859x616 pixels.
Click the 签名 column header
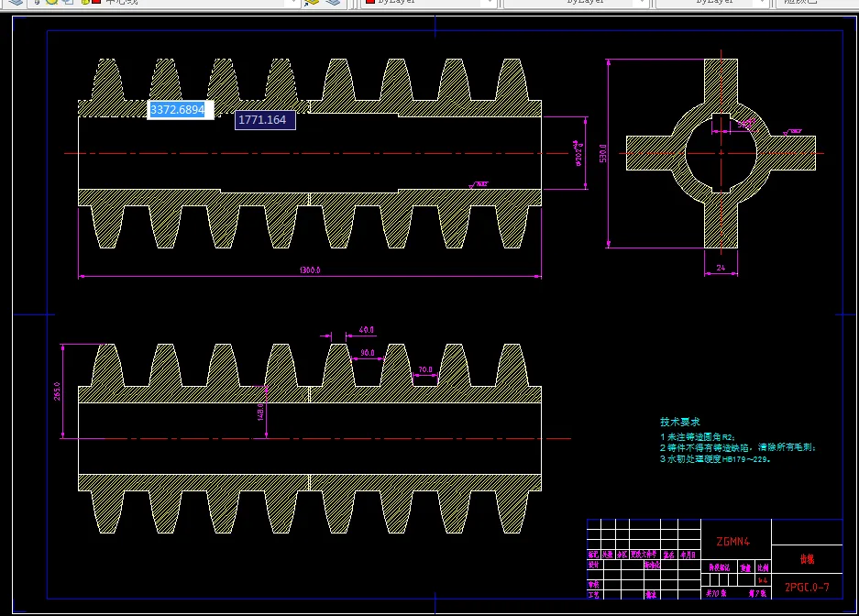tap(669, 555)
